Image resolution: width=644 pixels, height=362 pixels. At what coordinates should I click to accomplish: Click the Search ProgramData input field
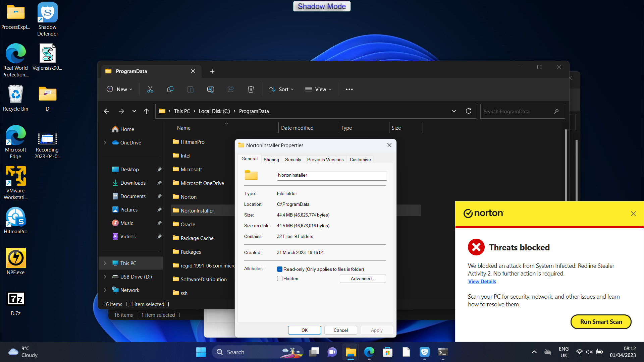tap(517, 111)
